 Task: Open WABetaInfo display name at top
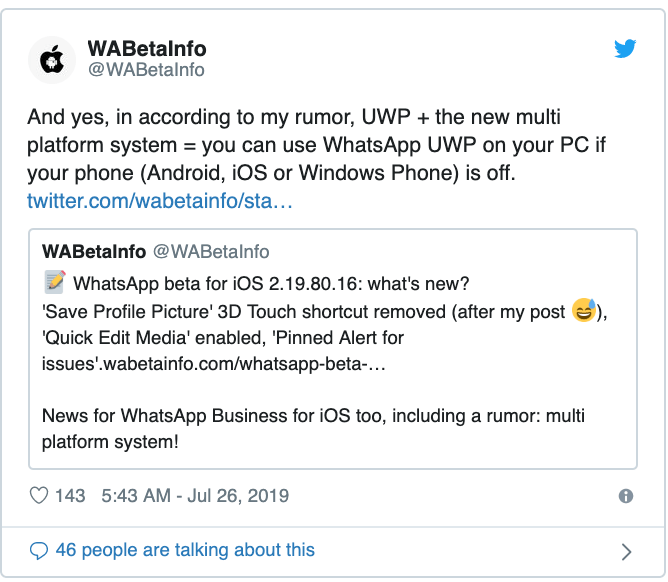pos(147,49)
